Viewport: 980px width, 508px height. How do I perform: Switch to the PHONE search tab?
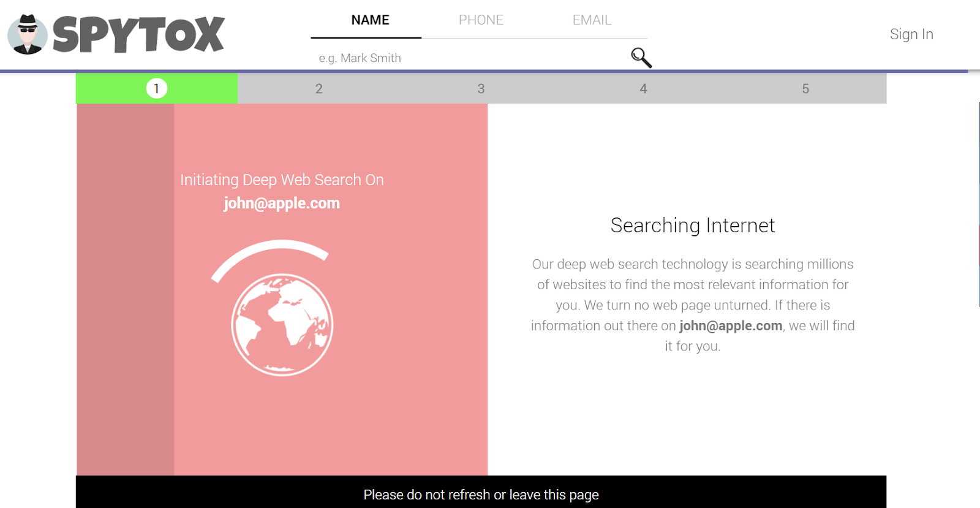click(x=481, y=20)
